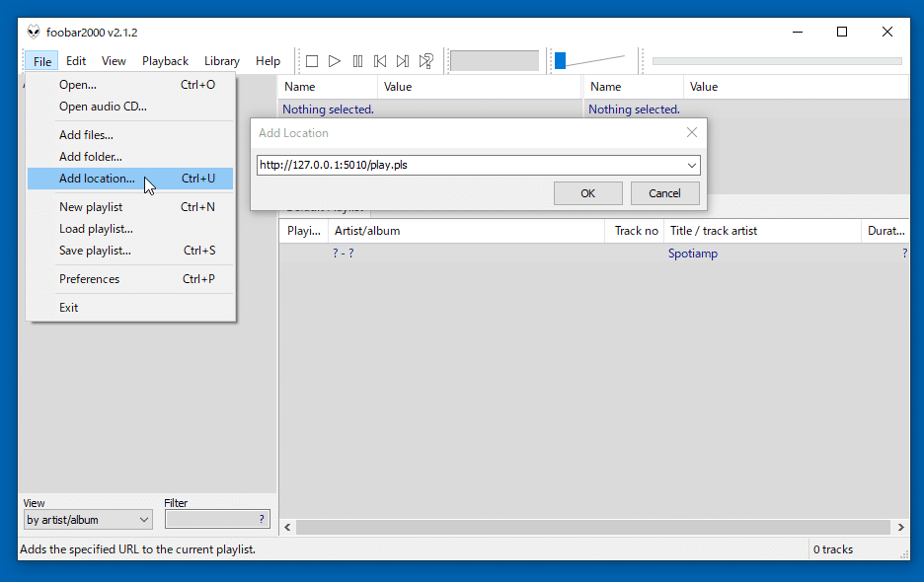
Task: Start playback with the Play button
Action: [334, 61]
